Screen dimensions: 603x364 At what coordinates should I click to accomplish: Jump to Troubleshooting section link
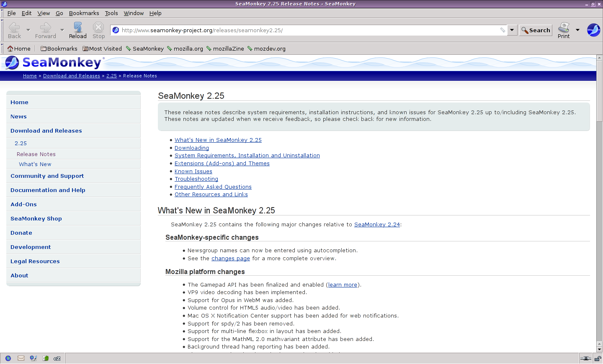[x=196, y=179]
